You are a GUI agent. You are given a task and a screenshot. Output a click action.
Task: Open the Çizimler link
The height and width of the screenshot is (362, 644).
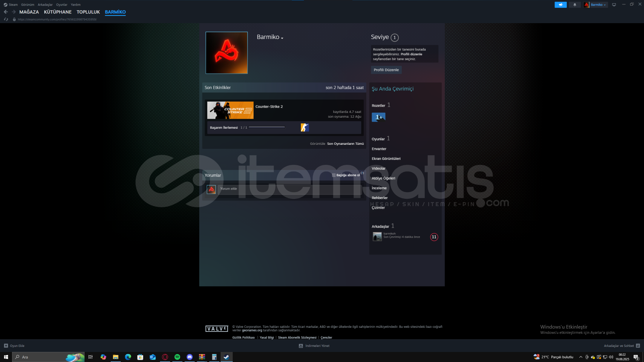tap(378, 208)
